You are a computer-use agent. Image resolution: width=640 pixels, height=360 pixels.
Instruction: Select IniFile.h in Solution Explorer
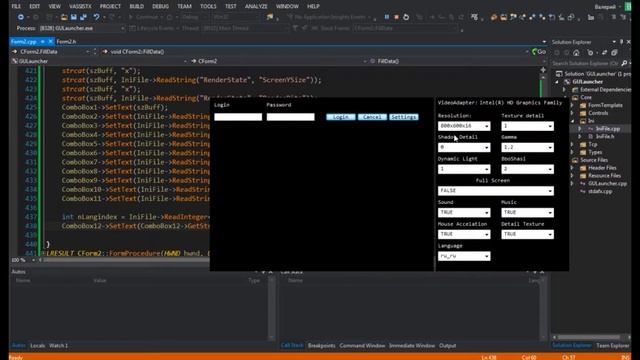click(x=604, y=136)
